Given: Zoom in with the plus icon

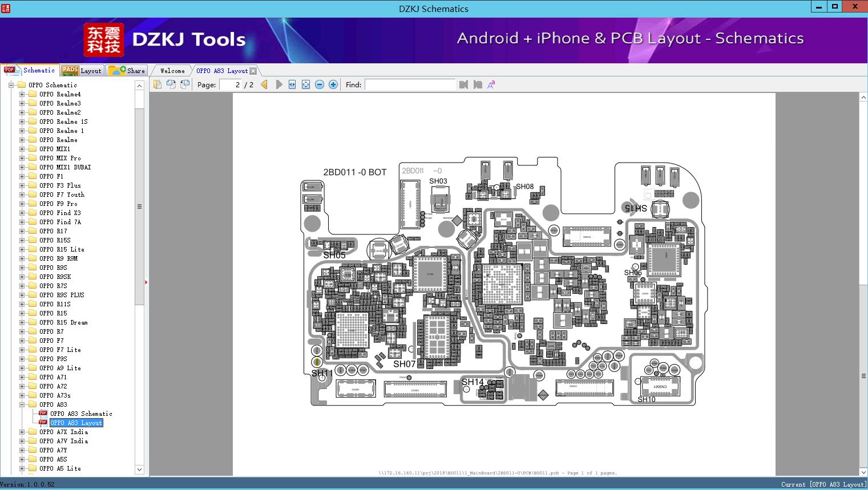Looking at the screenshot, I should 333,84.
